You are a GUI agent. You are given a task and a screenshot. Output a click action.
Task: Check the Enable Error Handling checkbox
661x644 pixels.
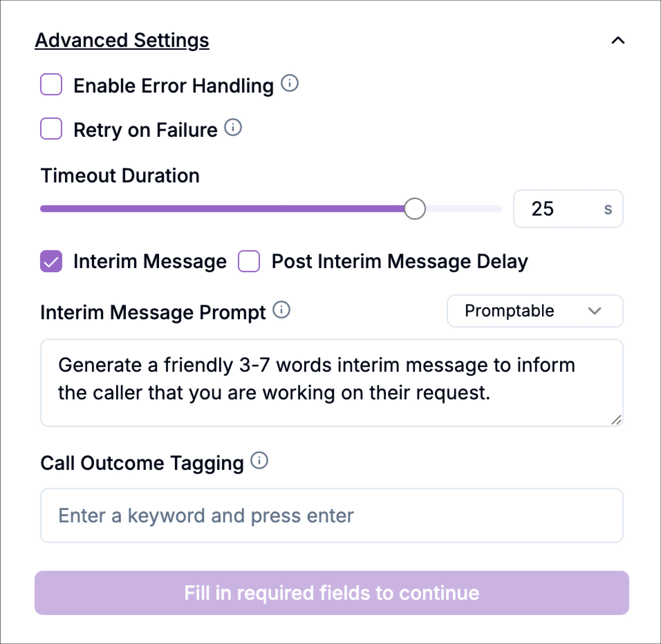[x=51, y=84]
